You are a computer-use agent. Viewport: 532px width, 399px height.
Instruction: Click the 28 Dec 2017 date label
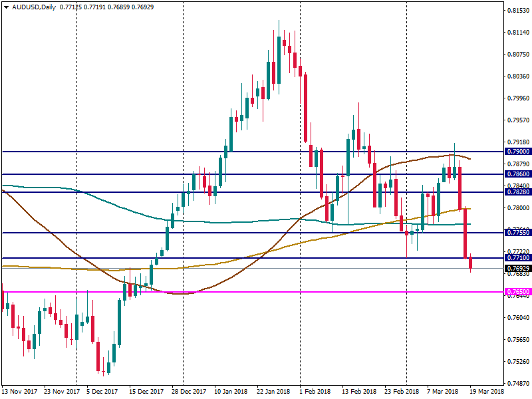[x=189, y=392]
